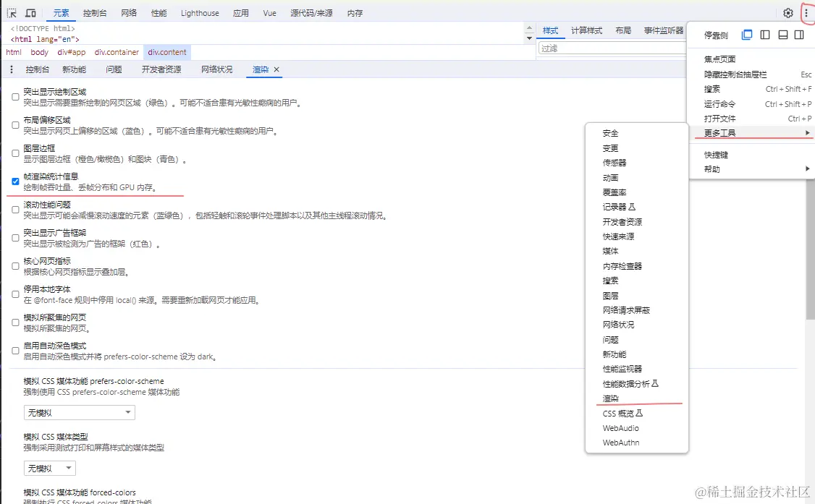
Task: Select html breadcrumb
Action: click(14, 52)
